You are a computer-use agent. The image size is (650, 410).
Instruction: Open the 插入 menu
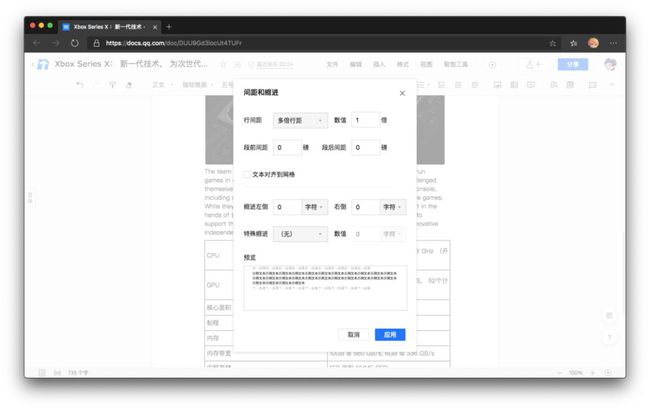coord(379,64)
